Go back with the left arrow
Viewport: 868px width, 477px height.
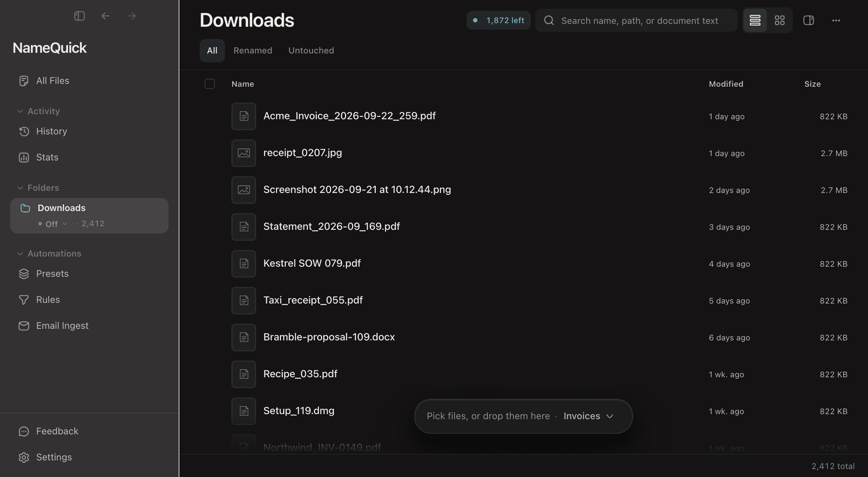(106, 16)
